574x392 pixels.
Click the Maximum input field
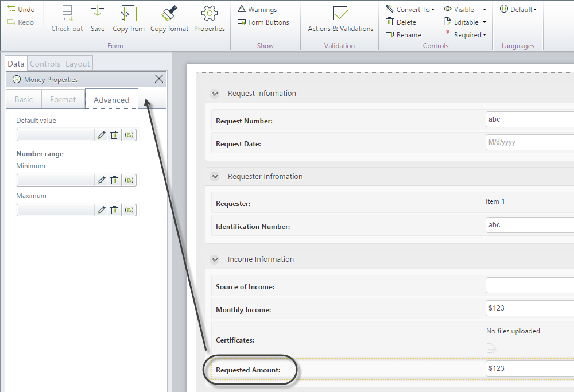pyautogui.click(x=56, y=210)
